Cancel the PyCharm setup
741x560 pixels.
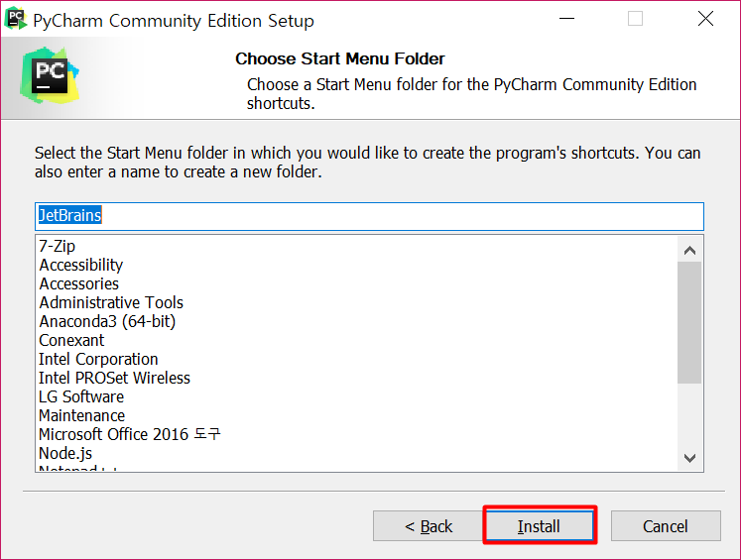[665, 526]
